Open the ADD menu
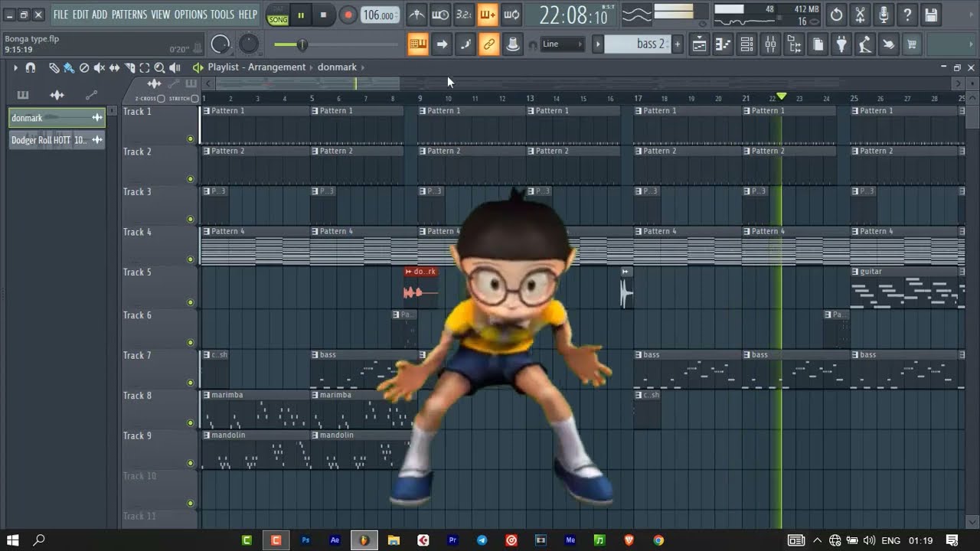This screenshot has height=551, width=980. click(100, 15)
